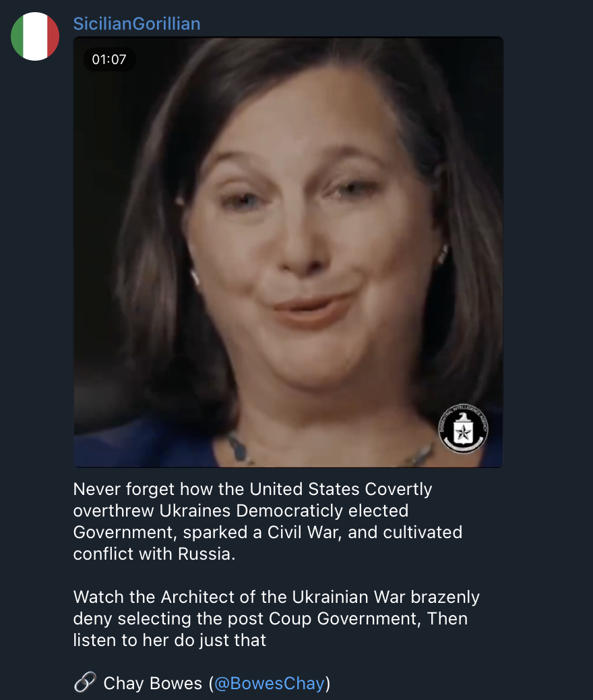Screen dimensions: 593x700
Task: Click the chain link emoji icon
Action: point(85,682)
